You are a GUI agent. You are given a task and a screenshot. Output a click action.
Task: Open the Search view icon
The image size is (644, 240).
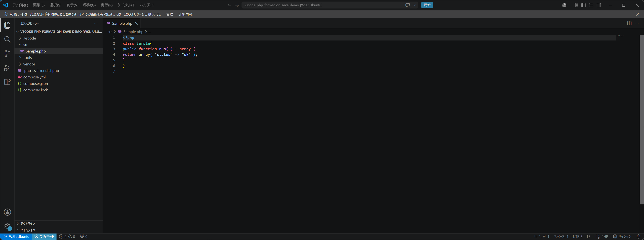[7, 39]
